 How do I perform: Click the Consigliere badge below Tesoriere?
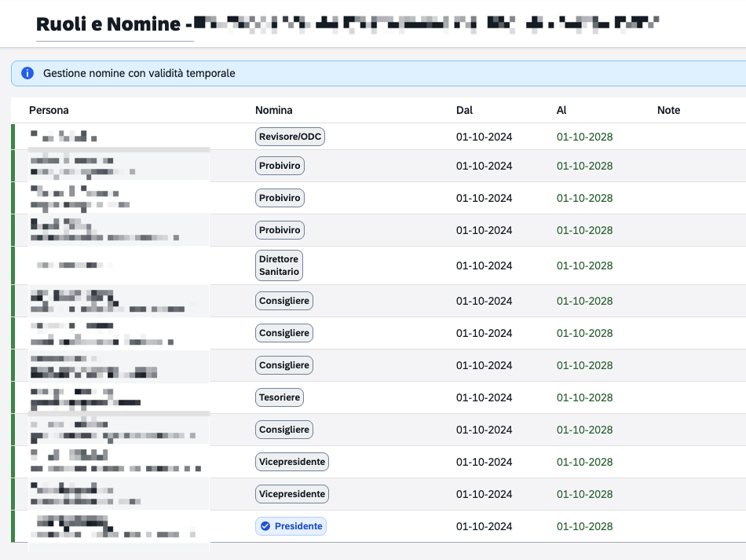[284, 430]
